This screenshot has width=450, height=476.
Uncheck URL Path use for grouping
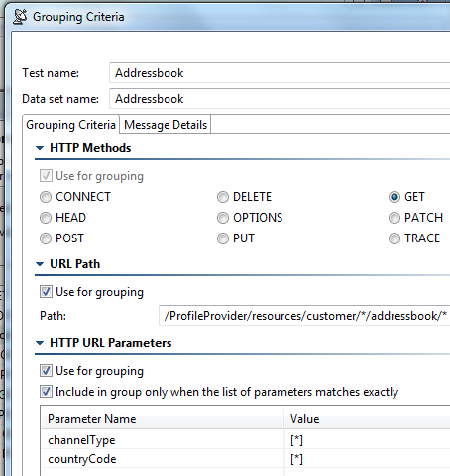tap(46, 292)
